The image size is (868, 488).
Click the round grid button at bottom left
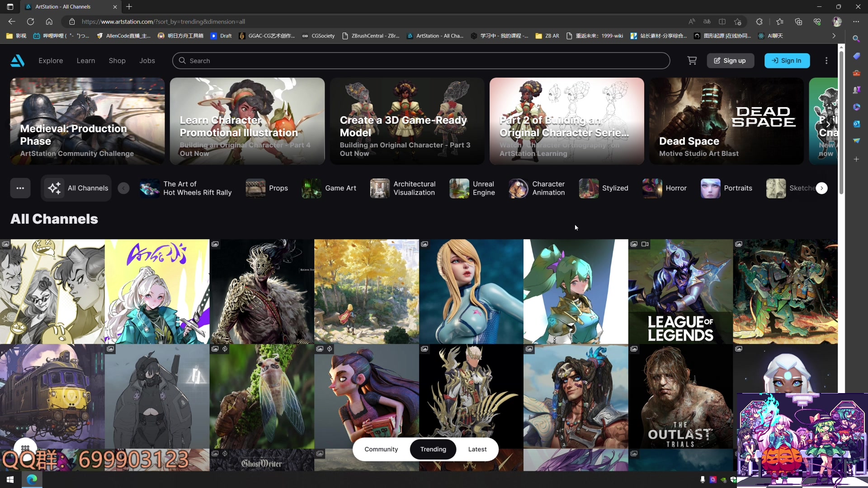25,448
